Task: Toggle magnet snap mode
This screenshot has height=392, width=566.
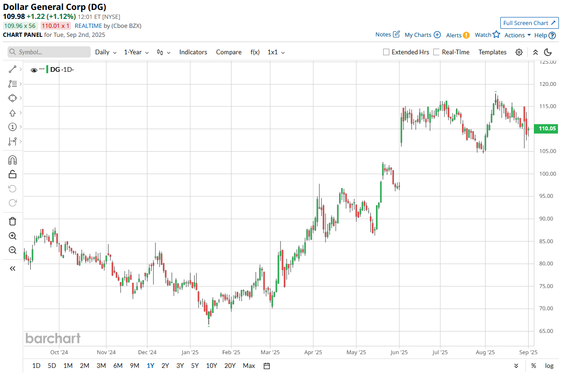Action: pyautogui.click(x=12, y=160)
